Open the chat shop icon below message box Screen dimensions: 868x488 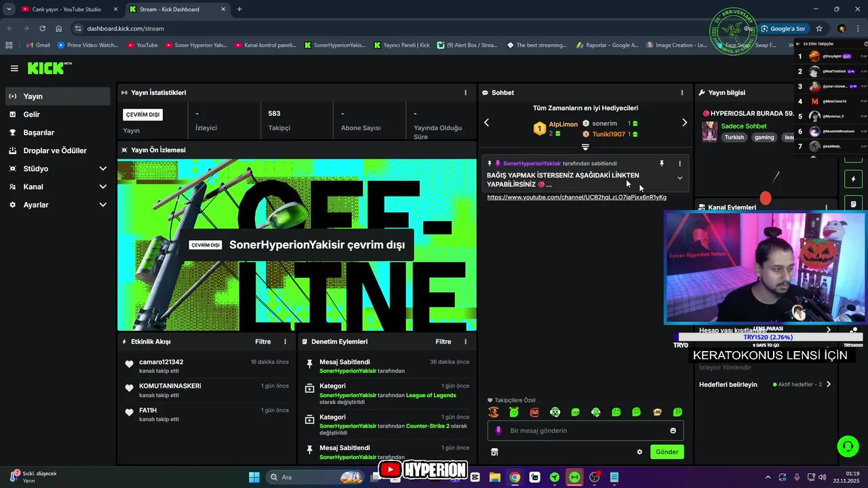coord(494,452)
